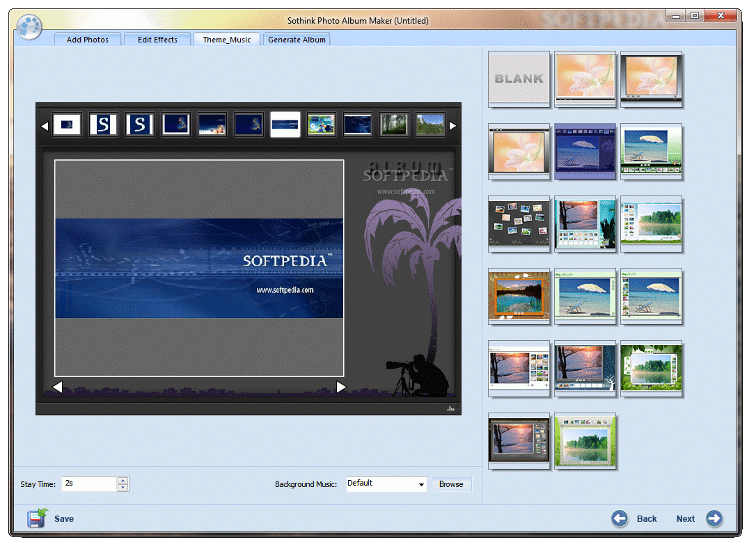This screenshot has width=756, height=551.
Task: Minimize the Sothink Photo Album Maker window
Action: tap(676, 16)
